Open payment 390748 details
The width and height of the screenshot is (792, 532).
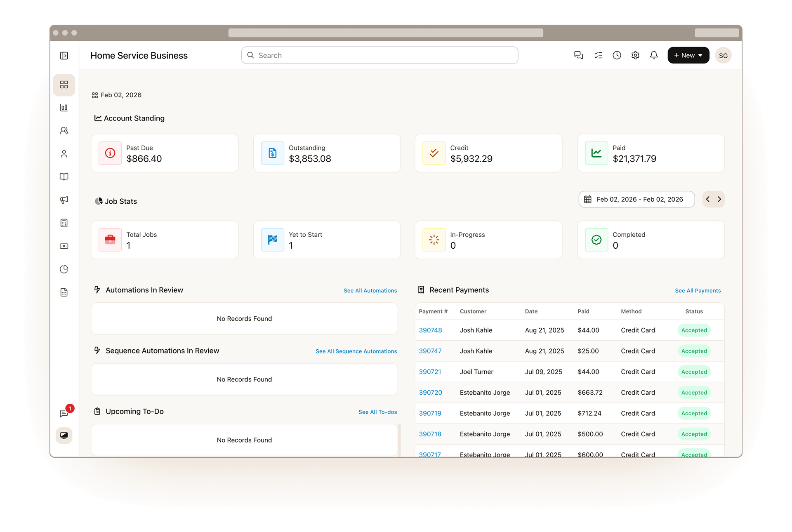430,330
